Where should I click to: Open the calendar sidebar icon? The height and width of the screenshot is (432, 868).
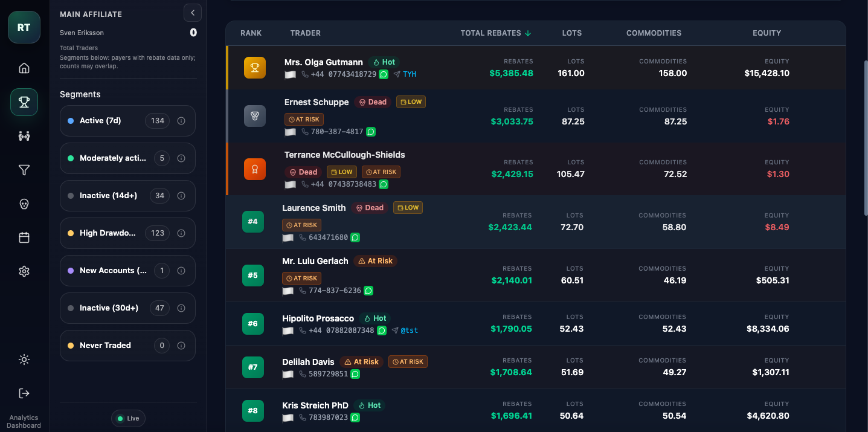tap(24, 238)
